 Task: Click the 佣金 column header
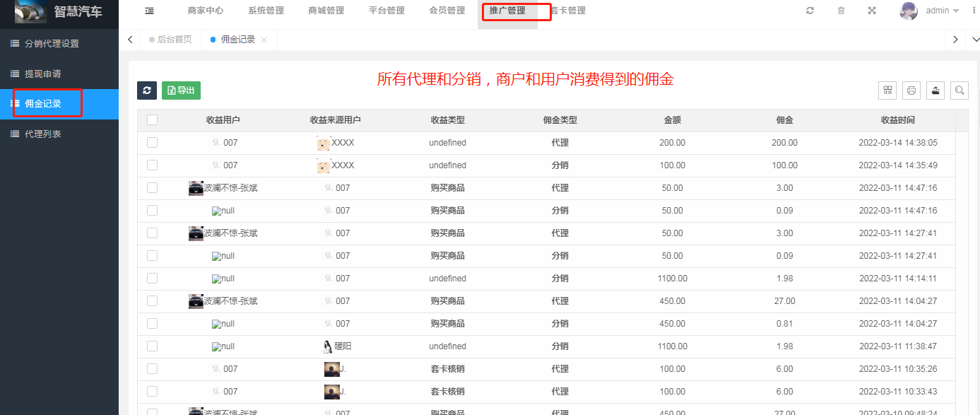tap(784, 120)
